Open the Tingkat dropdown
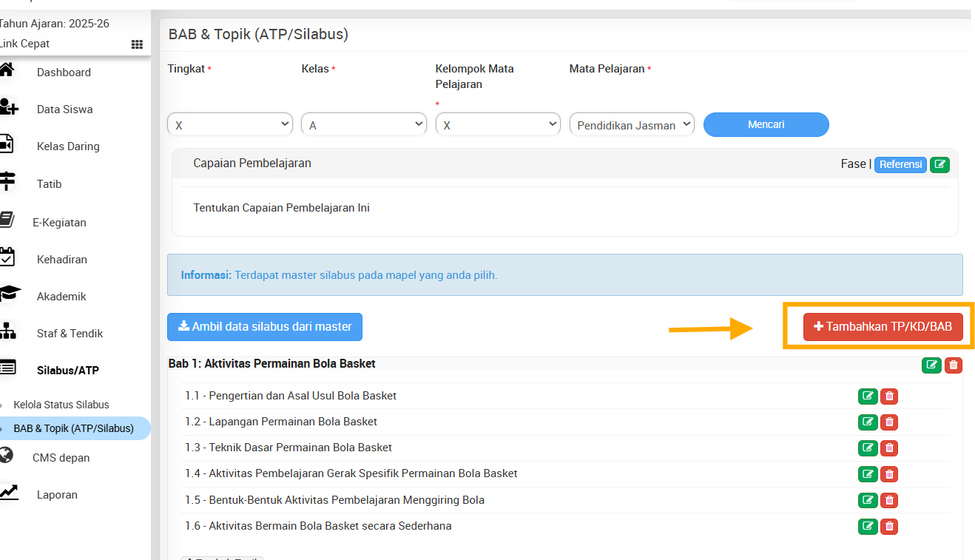The height and width of the screenshot is (560, 975). click(230, 125)
